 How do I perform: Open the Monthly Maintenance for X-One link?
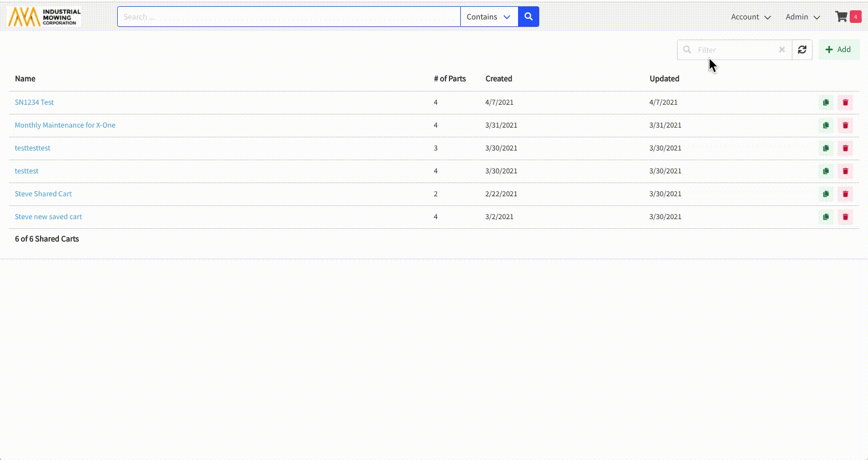[65, 125]
